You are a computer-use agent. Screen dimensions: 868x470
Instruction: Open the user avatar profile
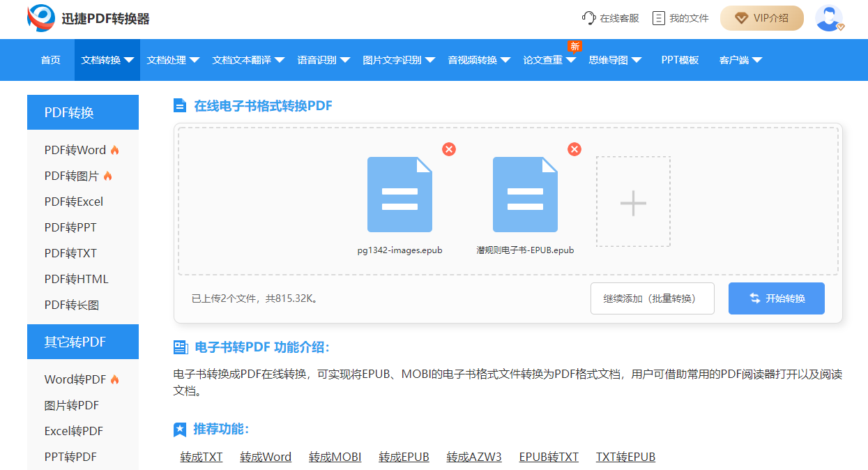pyautogui.click(x=828, y=18)
